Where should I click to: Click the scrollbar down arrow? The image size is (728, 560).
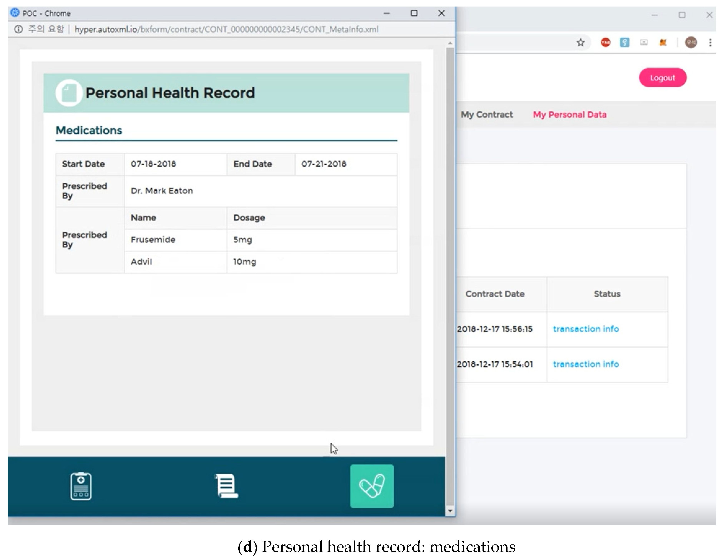[450, 511]
